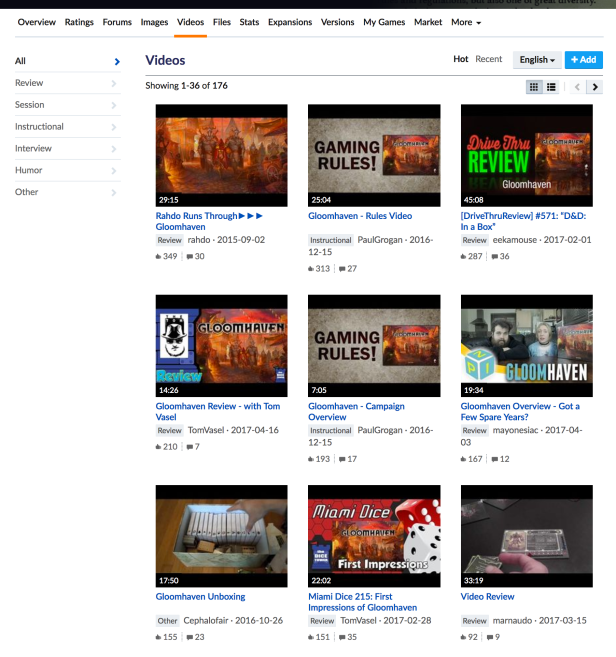616x657 pixels.
Task: Switch to grid view of videos
Action: click(534, 87)
